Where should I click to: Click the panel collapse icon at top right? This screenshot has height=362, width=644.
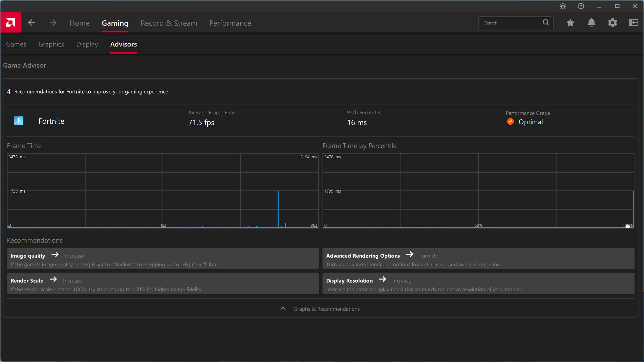[634, 23]
